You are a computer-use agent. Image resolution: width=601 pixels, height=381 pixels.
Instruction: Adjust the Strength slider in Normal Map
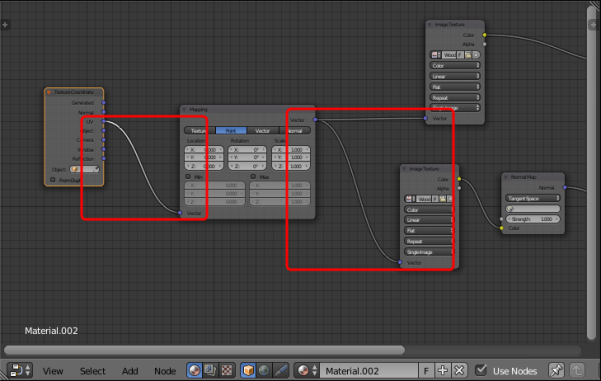click(532, 219)
